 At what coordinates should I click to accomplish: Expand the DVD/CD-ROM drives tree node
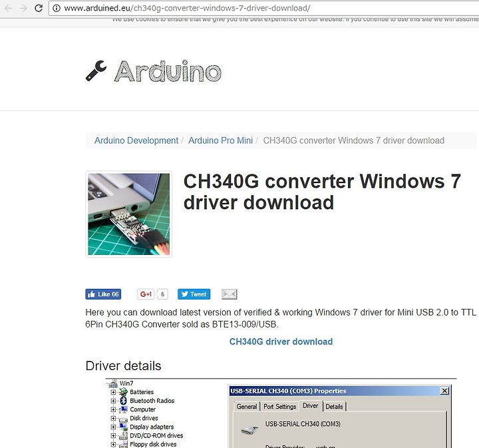point(113,436)
